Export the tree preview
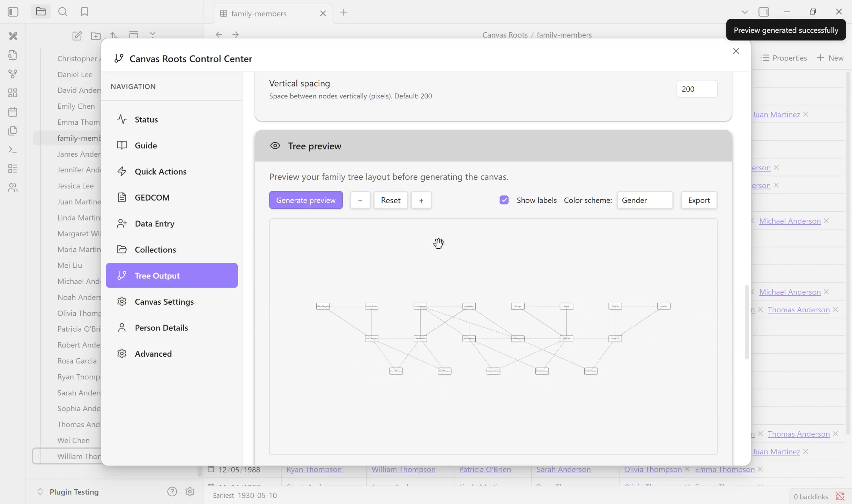This screenshot has width=852, height=504. (x=699, y=200)
